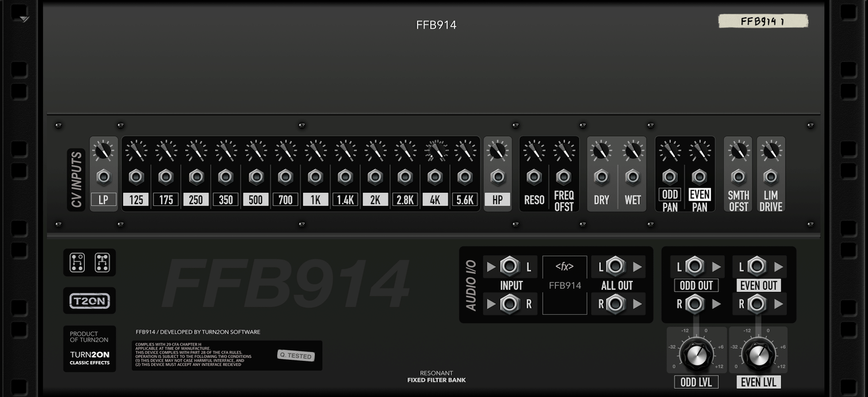Click the 1.4K band CV input jack
This screenshot has width=868, height=397.
[345, 177]
